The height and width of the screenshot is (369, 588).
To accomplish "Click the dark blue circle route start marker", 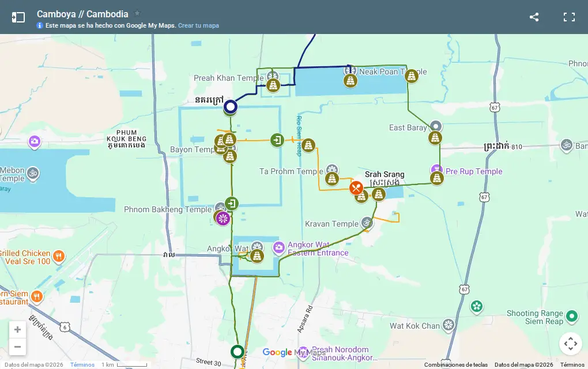I will pyautogui.click(x=231, y=107).
